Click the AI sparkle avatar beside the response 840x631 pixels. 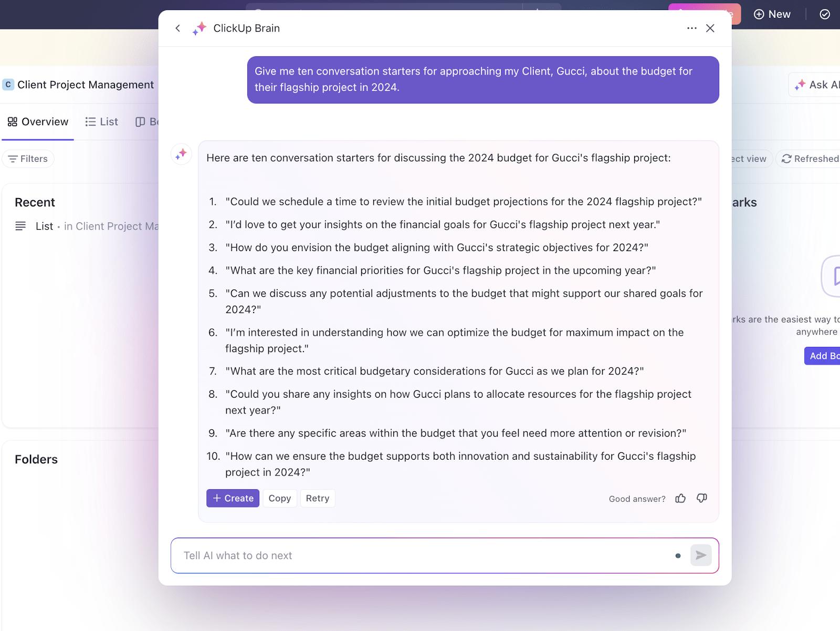(182, 154)
